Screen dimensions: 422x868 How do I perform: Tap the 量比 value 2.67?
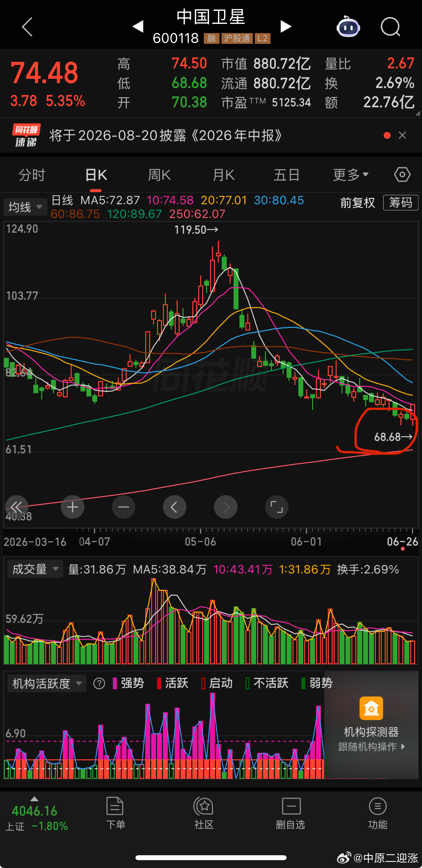[400, 63]
